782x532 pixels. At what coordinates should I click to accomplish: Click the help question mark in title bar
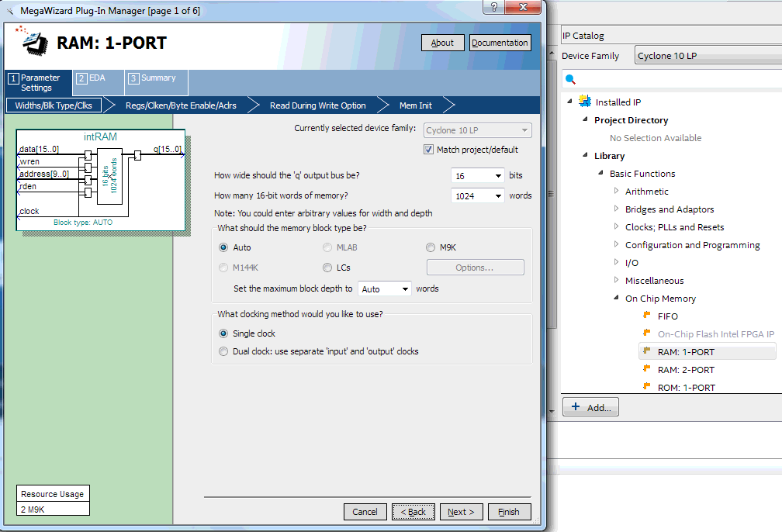click(x=493, y=7)
